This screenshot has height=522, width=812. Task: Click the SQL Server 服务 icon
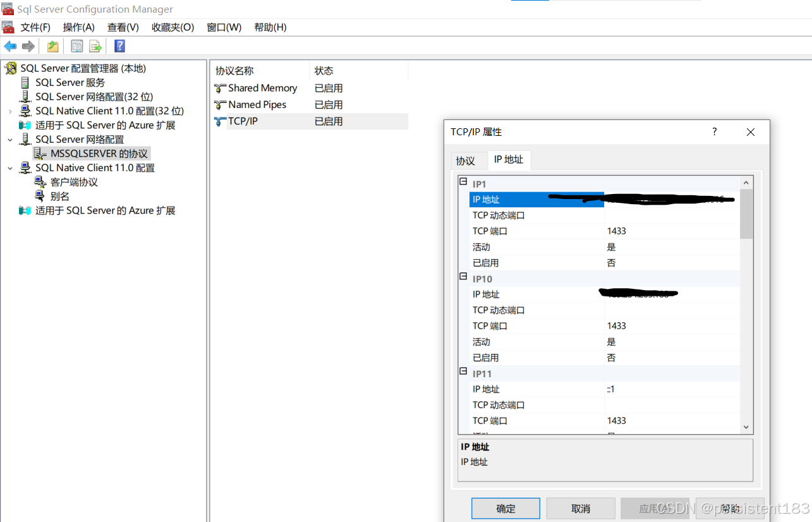coord(25,82)
